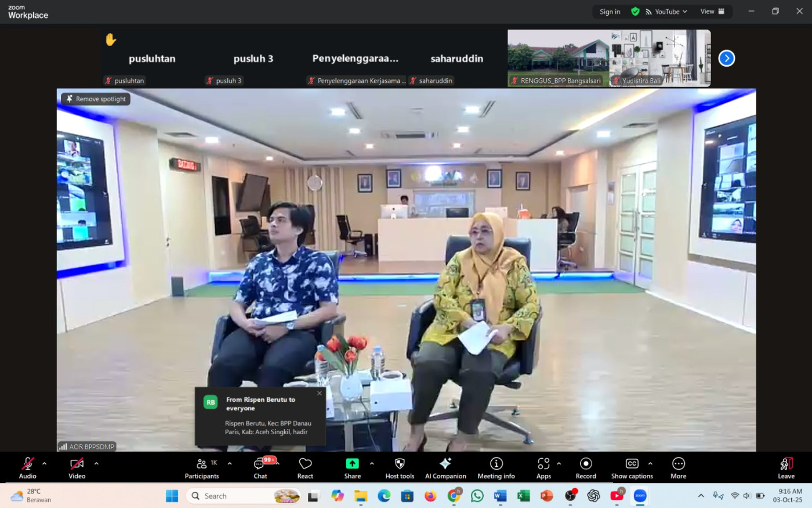Start recording with Record button

586,468
